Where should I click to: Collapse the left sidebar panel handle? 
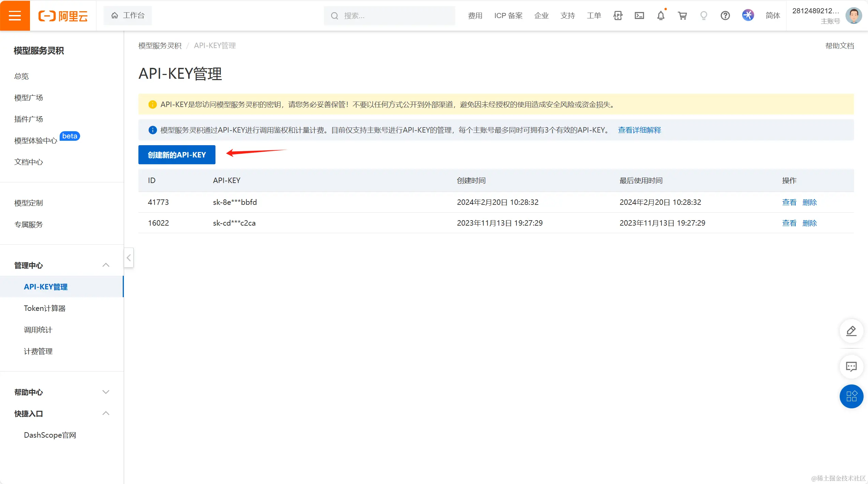tap(129, 258)
